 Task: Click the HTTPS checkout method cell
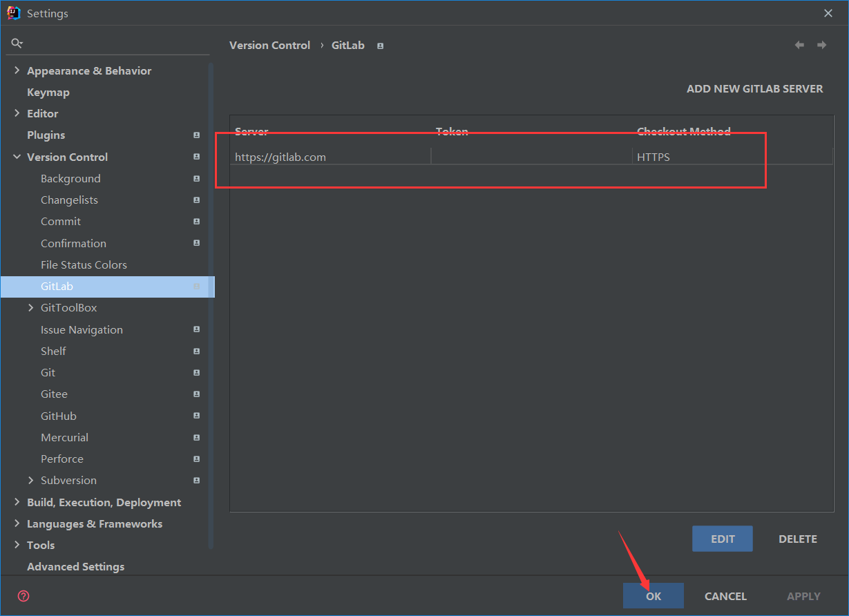point(732,157)
